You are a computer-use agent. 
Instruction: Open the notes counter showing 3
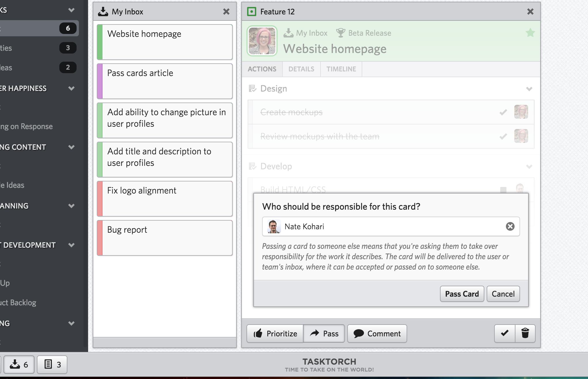(x=52, y=365)
